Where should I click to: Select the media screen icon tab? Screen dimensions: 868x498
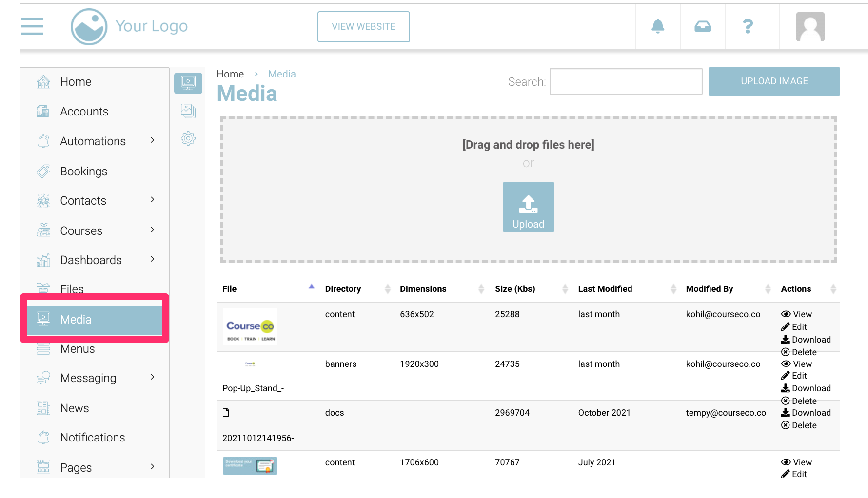(x=188, y=83)
